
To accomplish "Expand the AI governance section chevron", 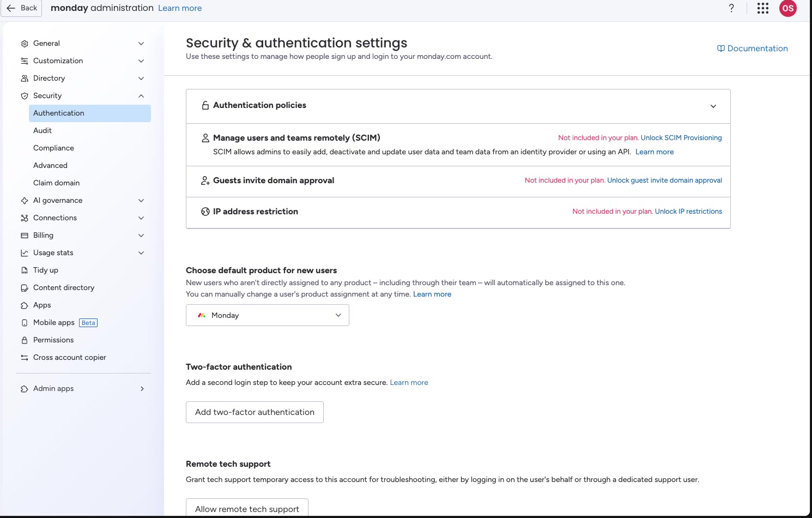I will 141,201.
